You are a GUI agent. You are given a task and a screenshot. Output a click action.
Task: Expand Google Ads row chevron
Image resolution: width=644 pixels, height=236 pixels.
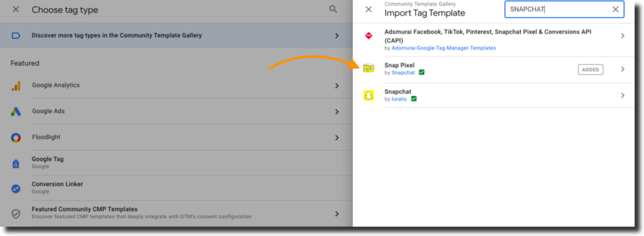(337, 112)
